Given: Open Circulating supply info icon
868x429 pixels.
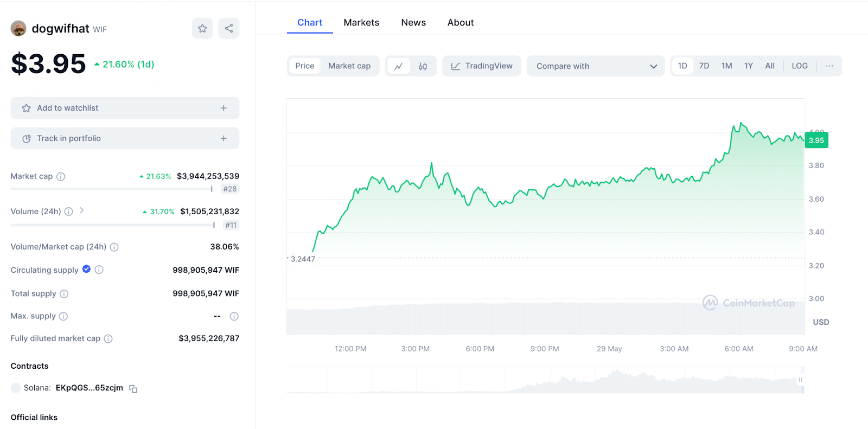Looking at the screenshot, I should coord(99,270).
